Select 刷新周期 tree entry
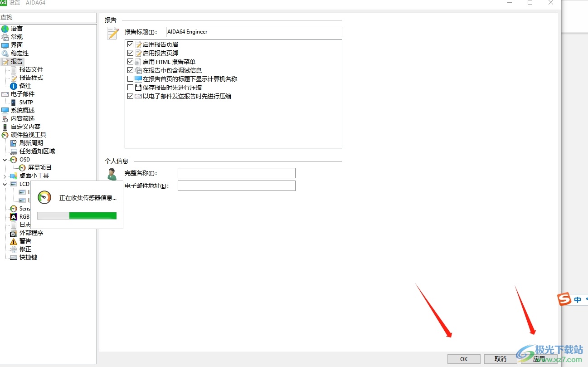The height and width of the screenshot is (367, 588). (x=31, y=143)
